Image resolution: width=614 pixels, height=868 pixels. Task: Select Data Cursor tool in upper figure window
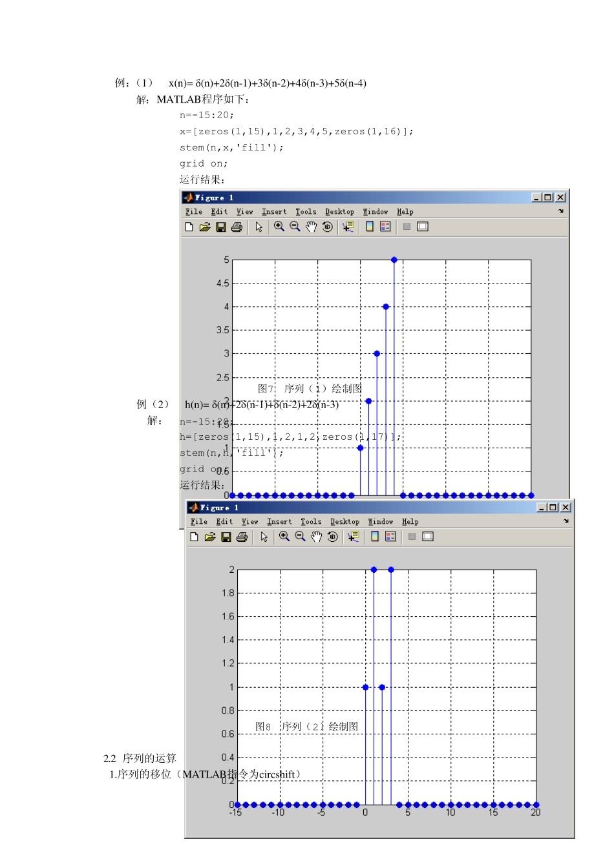(348, 227)
